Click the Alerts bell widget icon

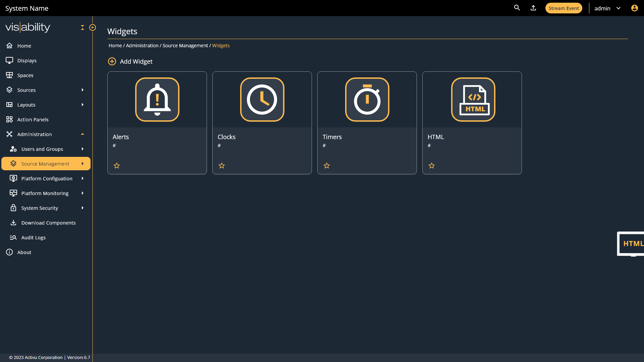pyautogui.click(x=157, y=100)
